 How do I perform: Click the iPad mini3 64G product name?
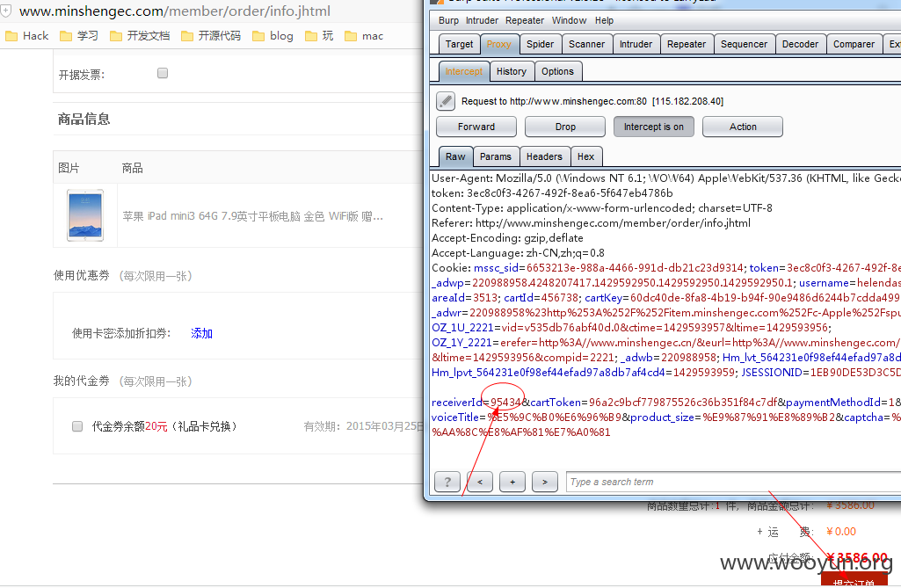[253, 216]
